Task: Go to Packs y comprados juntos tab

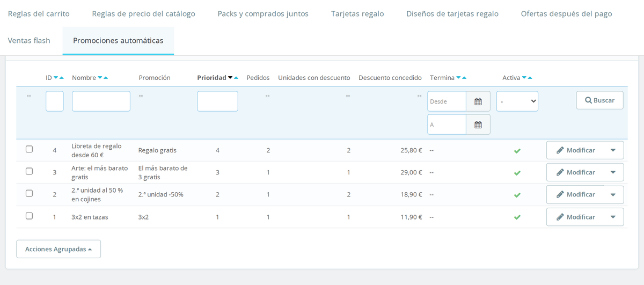Action: click(263, 13)
